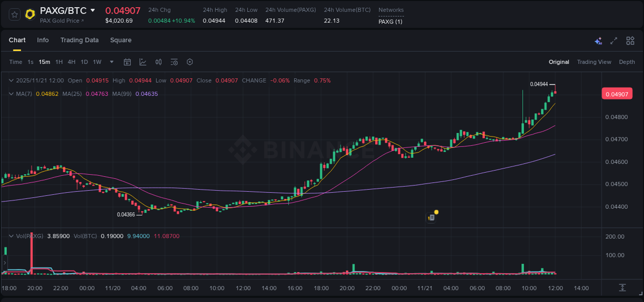This screenshot has height=302, width=644.
Task: Click the buy/sell order visualization icon
Action: pos(158,62)
